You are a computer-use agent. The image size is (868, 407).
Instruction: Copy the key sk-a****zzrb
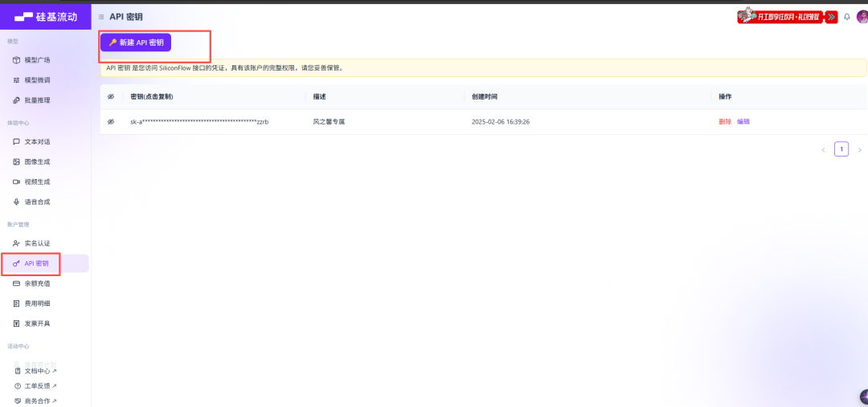199,122
